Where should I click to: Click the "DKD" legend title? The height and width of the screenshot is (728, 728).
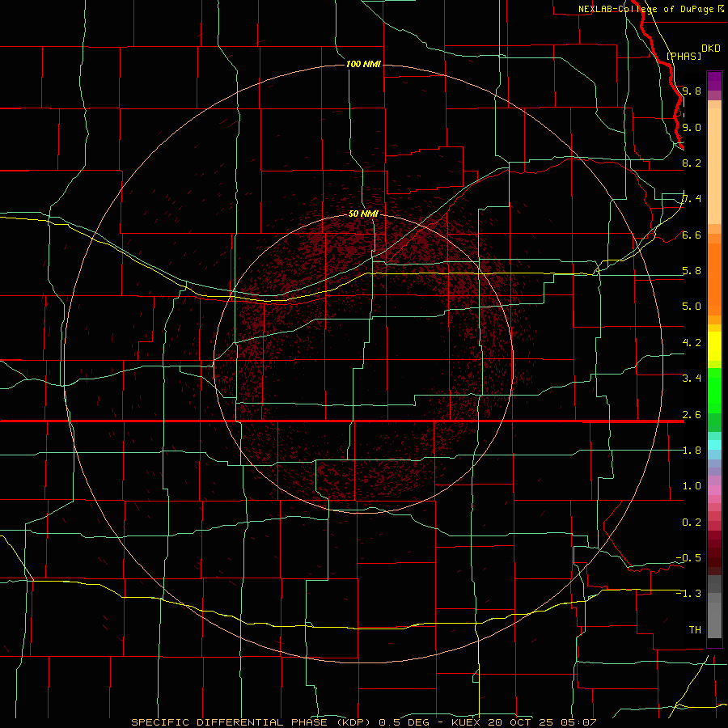click(711, 49)
